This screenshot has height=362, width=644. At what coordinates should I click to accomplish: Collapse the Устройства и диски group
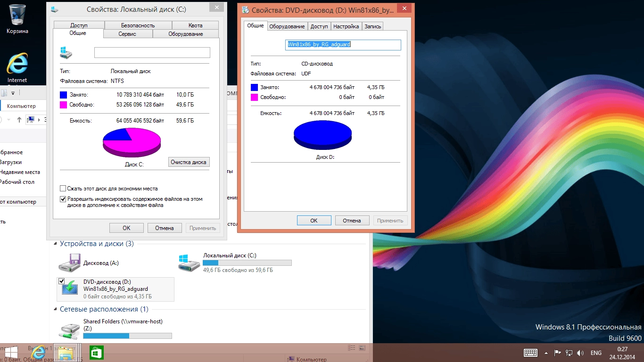[x=55, y=244]
